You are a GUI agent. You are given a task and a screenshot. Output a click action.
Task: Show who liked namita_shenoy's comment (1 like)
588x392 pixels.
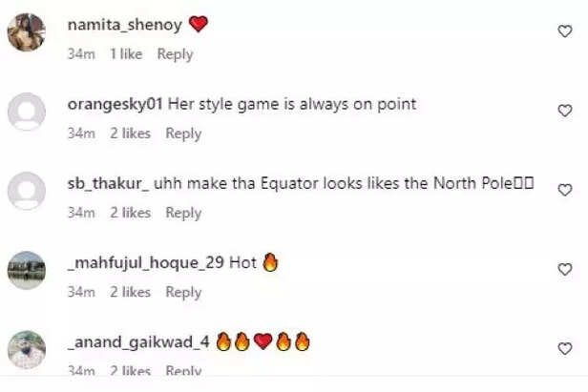(126, 54)
